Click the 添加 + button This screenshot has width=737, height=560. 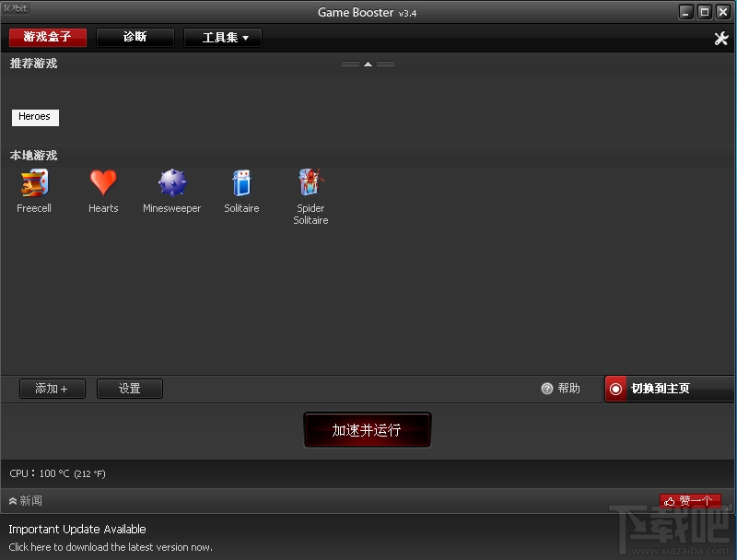pos(53,389)
